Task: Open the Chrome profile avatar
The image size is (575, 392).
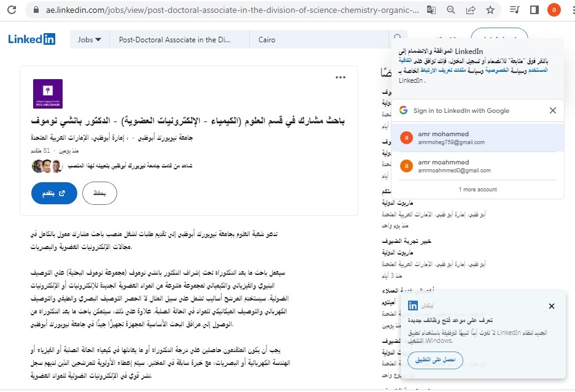Action: 555,10
